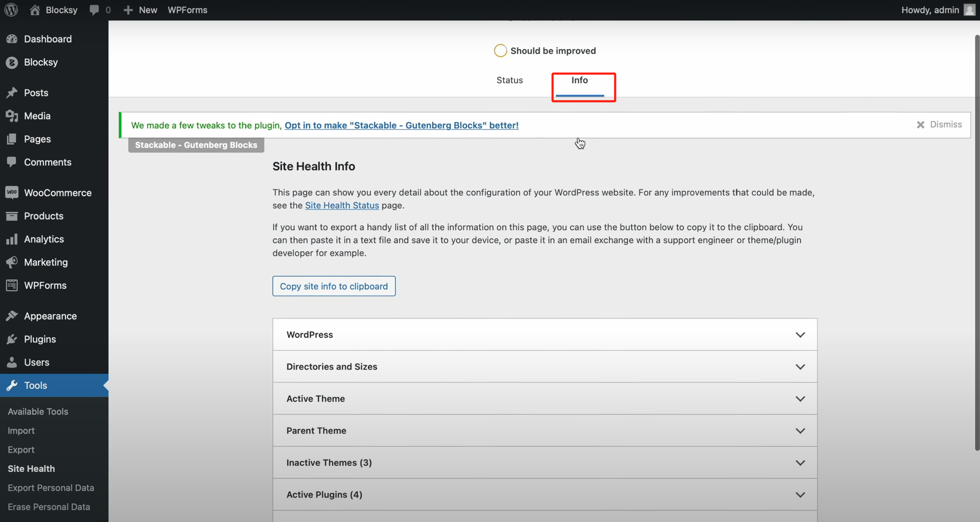
Task: Click Copy site info to clipboard
Action: [333, 286]
